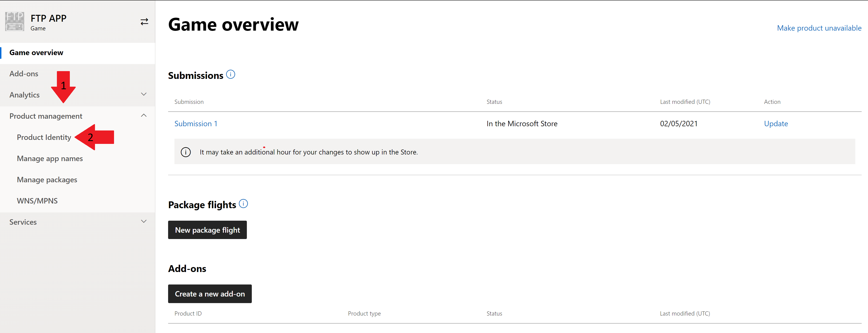Click the info icon in the Store notice
Image resolution: width=868 pixels, height=333 pixels.
coord(186,152)
